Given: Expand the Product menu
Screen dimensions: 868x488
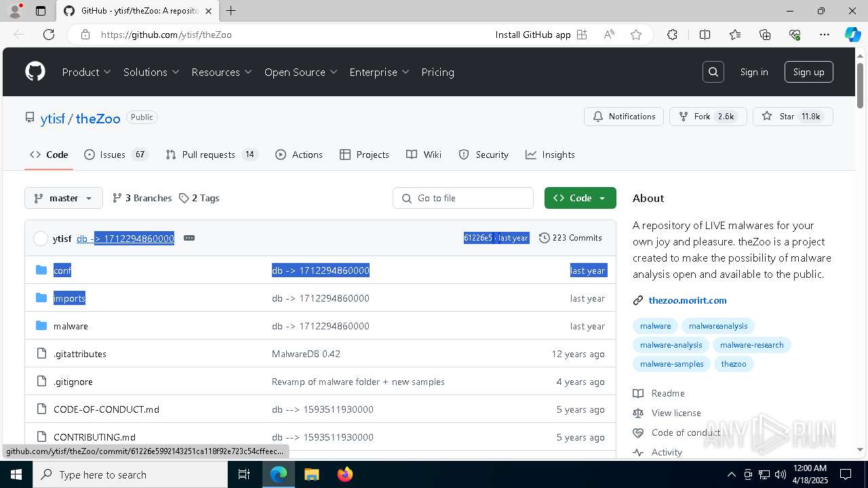Looking at the screenshot, I should [86, 72].
